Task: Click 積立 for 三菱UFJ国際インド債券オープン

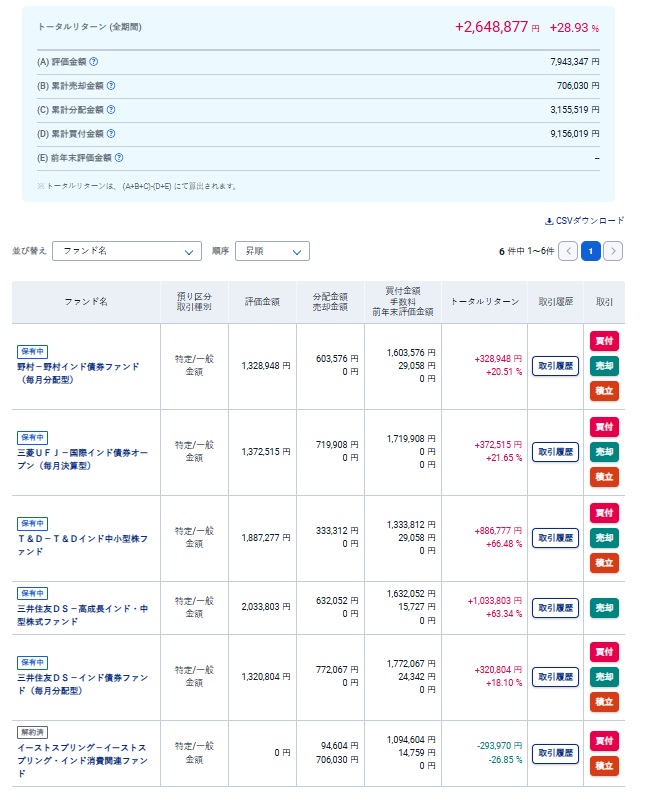Action: coord(604,477)
